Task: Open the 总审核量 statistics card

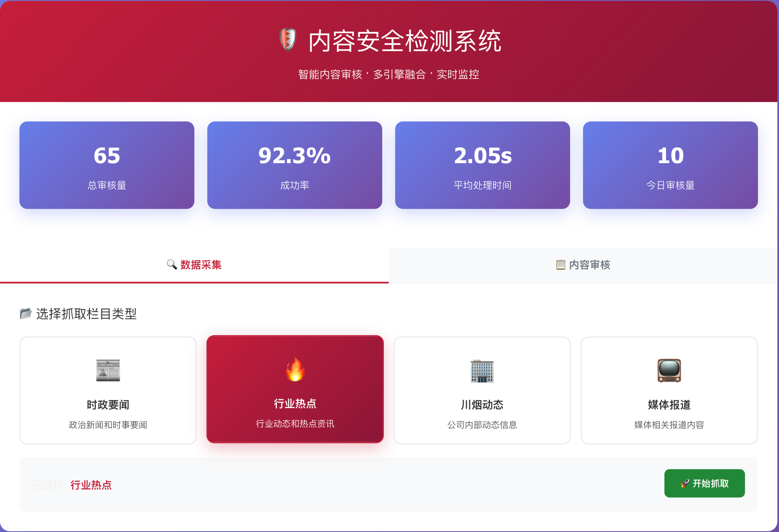Action: 107,165
